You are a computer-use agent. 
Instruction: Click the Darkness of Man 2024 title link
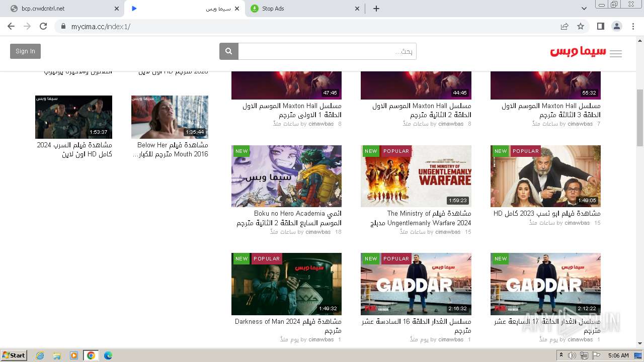288,326
